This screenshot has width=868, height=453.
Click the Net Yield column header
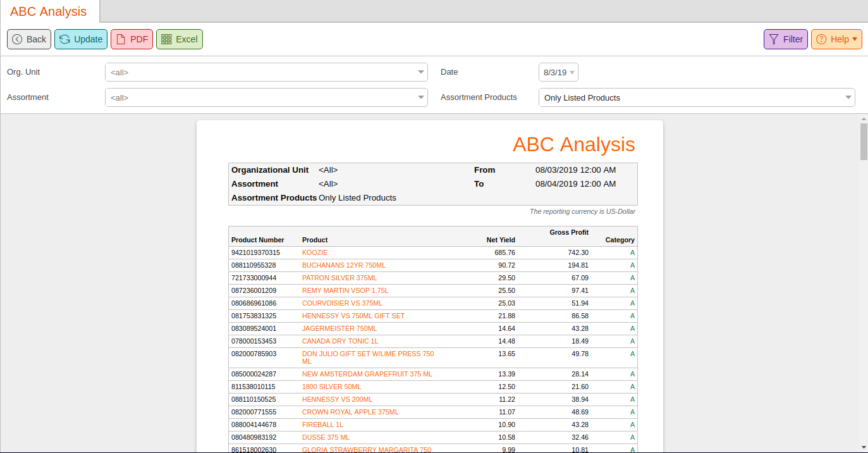501,240
